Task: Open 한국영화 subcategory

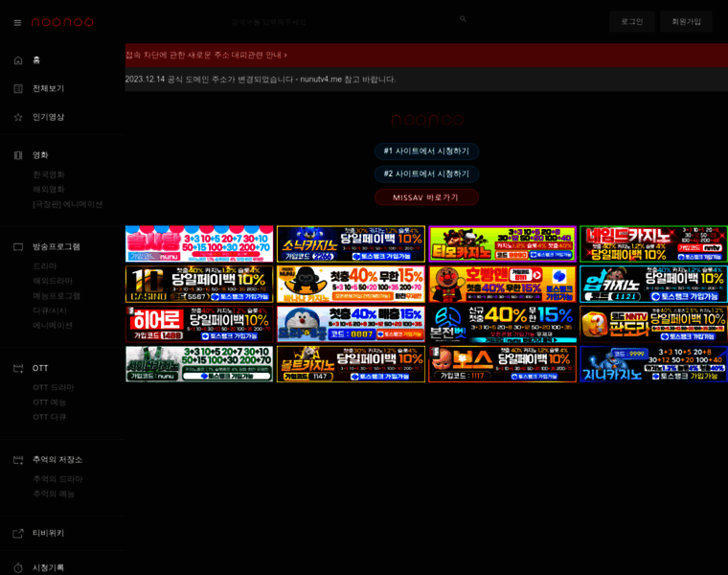Action: 49,174
